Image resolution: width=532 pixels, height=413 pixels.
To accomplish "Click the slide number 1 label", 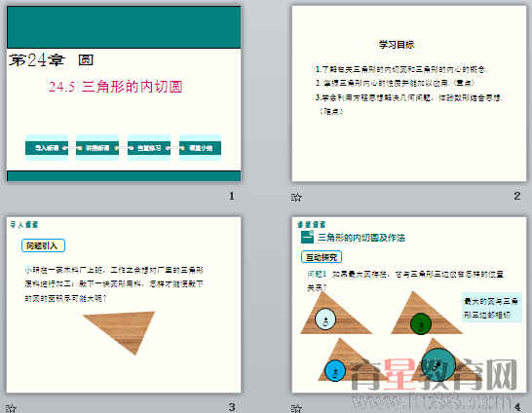I will point(231,196).
